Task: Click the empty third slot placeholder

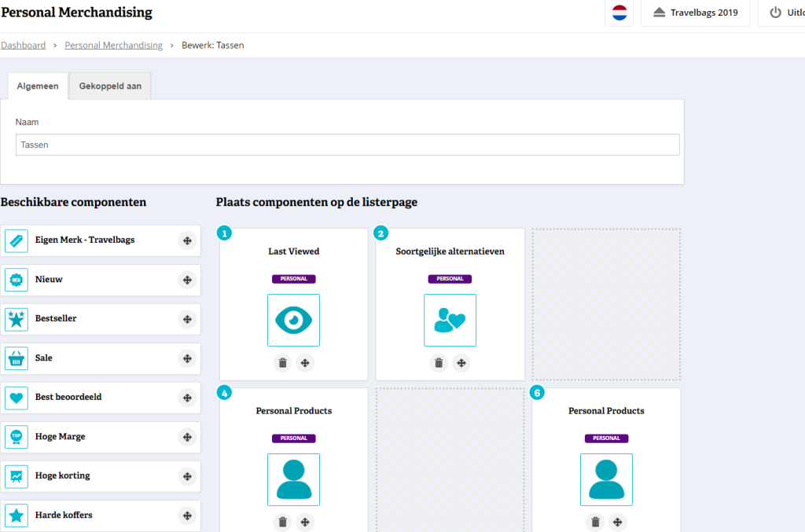Action: 606,304
